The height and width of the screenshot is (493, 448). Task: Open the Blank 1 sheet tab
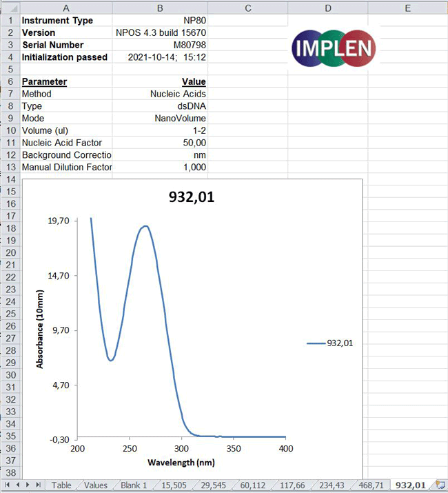coord(134,485)
